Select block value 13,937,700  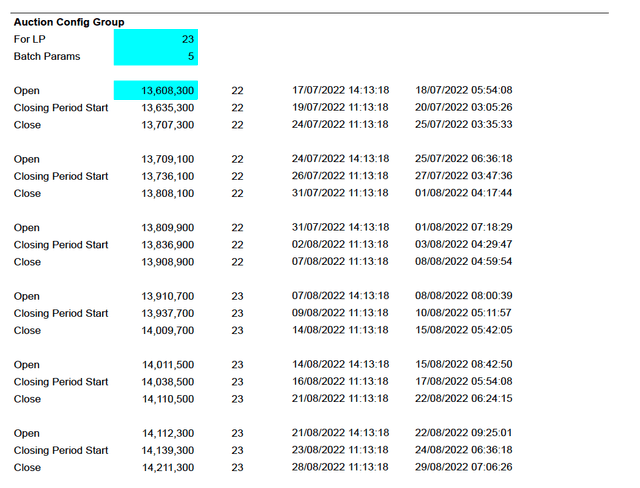point(168,313)
